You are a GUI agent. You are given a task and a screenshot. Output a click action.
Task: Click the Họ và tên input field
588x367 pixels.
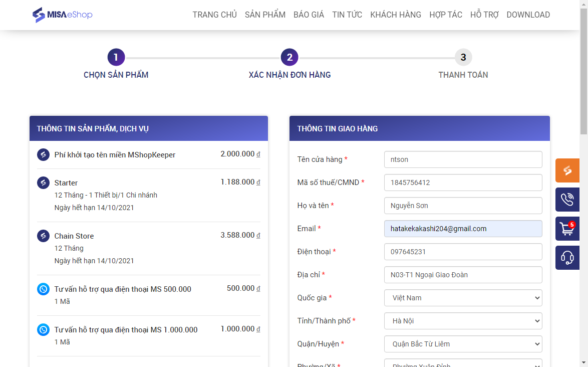(x=463, y=206)
